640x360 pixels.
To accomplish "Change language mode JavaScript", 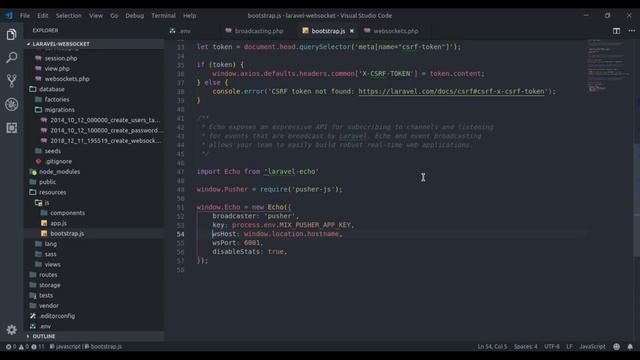I will tap(592, 347).
